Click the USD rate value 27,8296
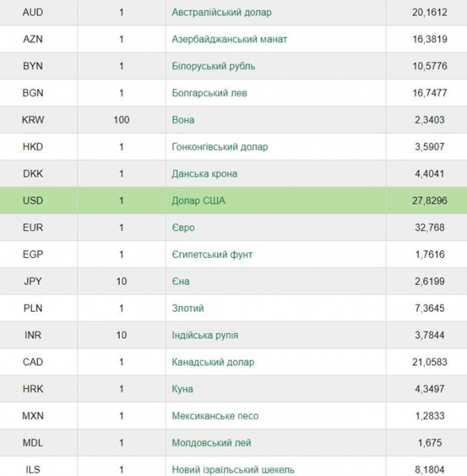The height and width of the screenshot is (476, 467). tap(430, 201)
